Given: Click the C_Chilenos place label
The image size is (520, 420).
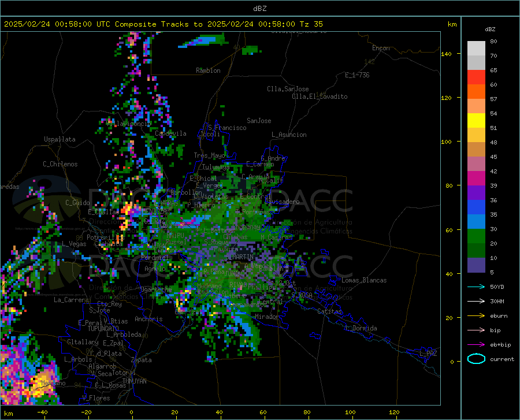Looking at the screenshot, I should pos(60,164).
